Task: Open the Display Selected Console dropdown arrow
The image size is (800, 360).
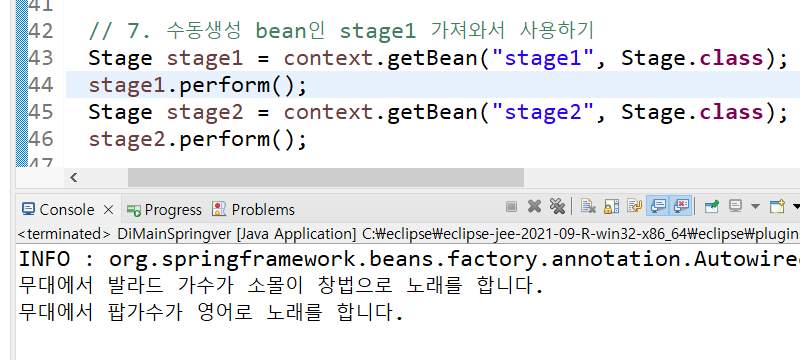Action: (x=755, y=207)
